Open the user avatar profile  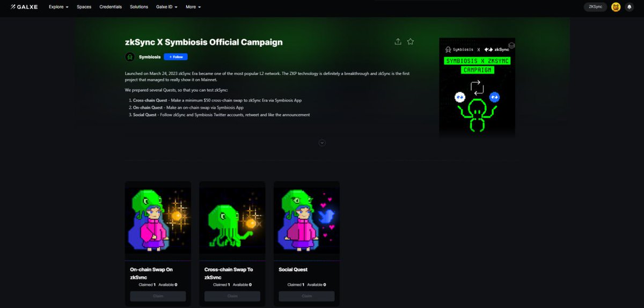point(616,7)
